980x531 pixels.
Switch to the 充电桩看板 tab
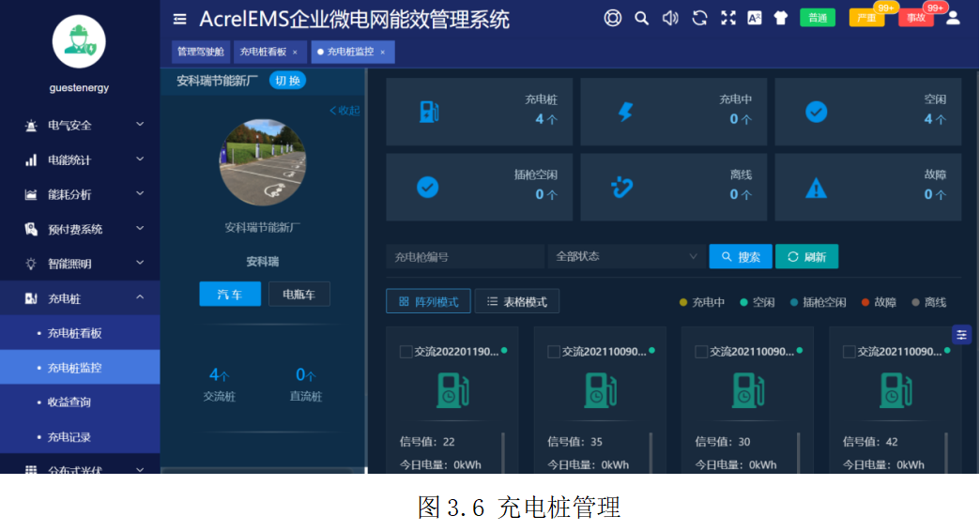[x=263, y=52]
